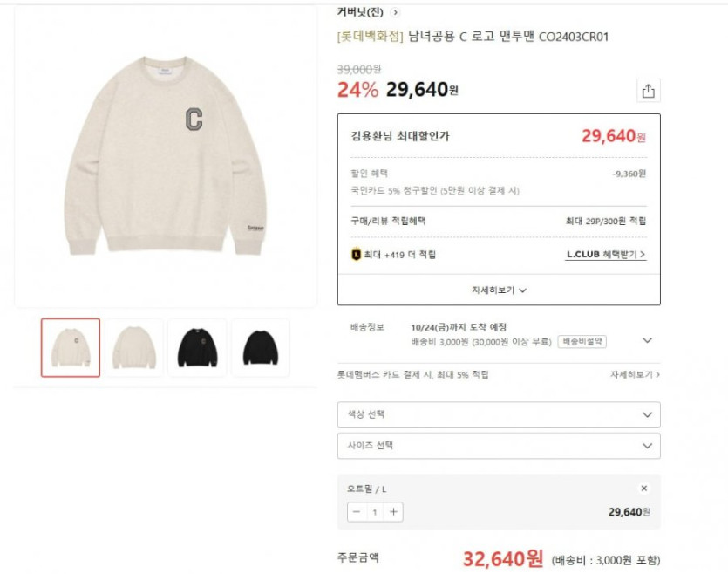The image size is (728, 574).
Task: Select the oatmeal front view thumbnail
Action: click(71, 347)
